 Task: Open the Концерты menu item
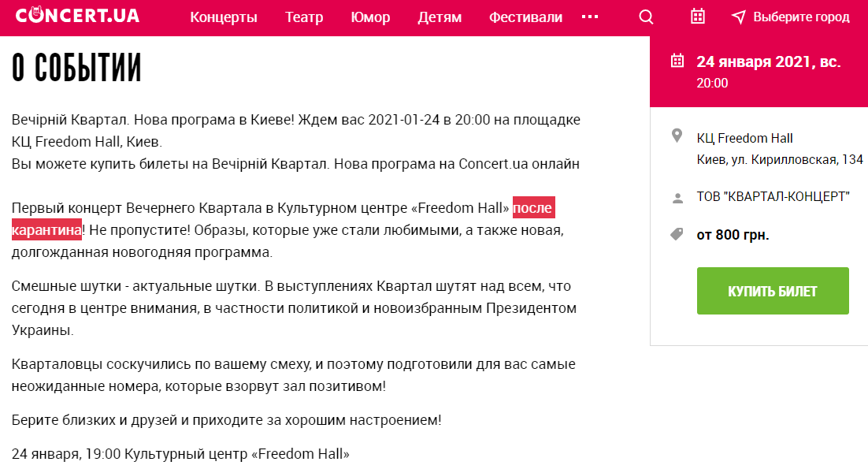[x=224, y=16]
